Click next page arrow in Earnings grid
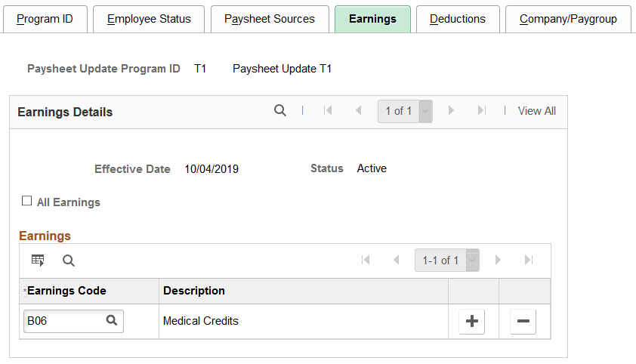 coord(498,260)
